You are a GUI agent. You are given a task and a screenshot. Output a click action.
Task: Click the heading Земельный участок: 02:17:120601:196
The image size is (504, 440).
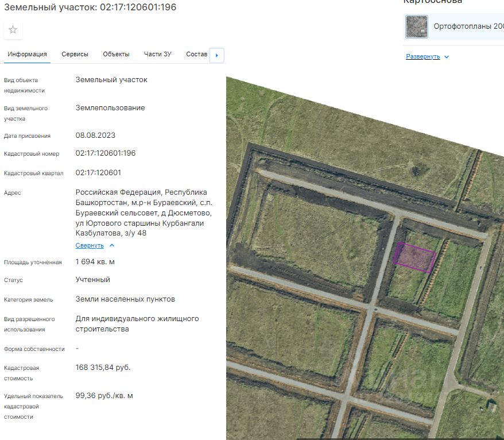(90, 7)
